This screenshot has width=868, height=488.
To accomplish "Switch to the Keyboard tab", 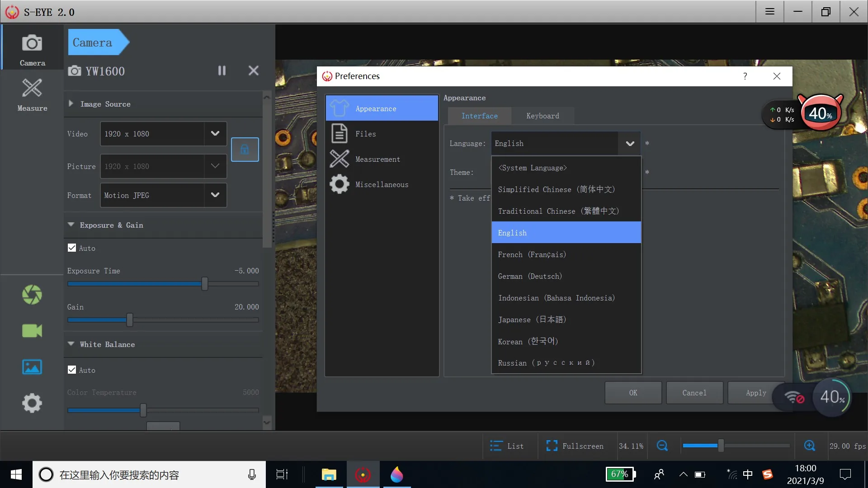I will point(542,116).
